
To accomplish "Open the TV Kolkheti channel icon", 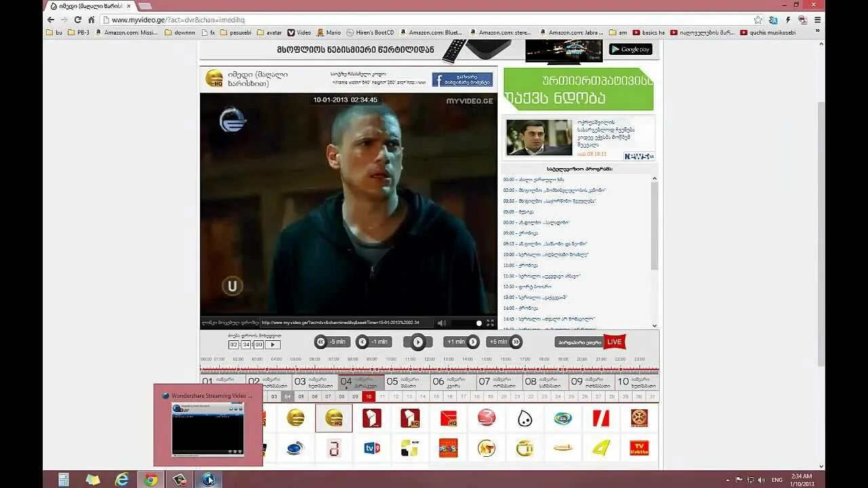I will pos(639,448).
